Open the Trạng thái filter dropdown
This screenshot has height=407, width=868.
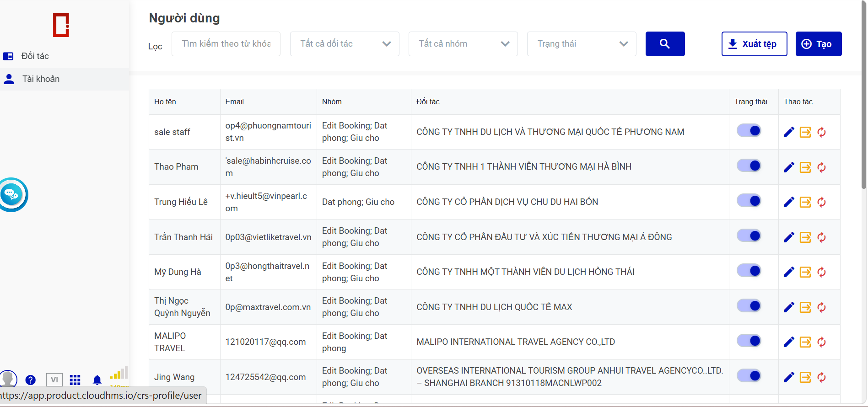pyautogui.click(x=582, y=44)
